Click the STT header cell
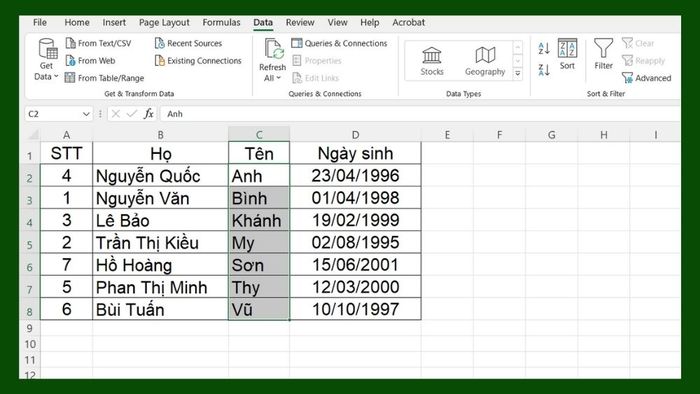Image resolution: width=700 pixels, height=394 pixels. tap(66, 153)
